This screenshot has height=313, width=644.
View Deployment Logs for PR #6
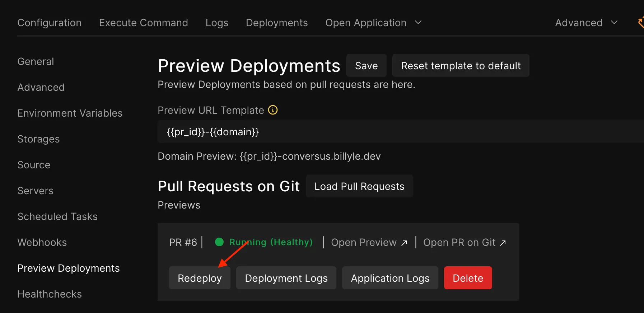pyautogui.click(x=286, y=278)
